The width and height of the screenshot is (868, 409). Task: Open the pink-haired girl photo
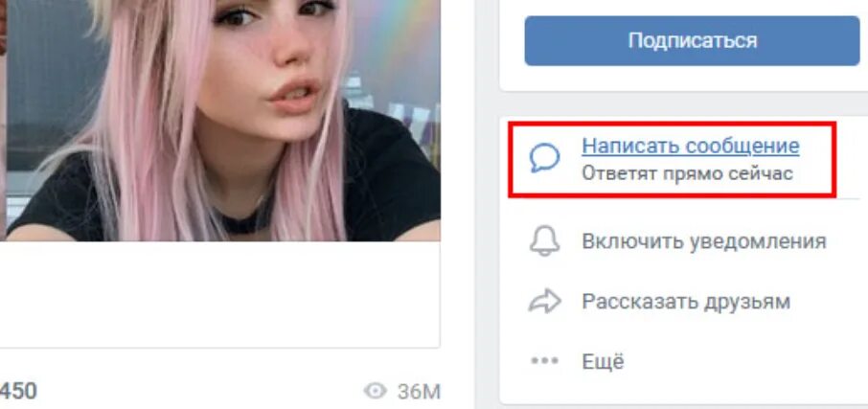pos(223,120)
